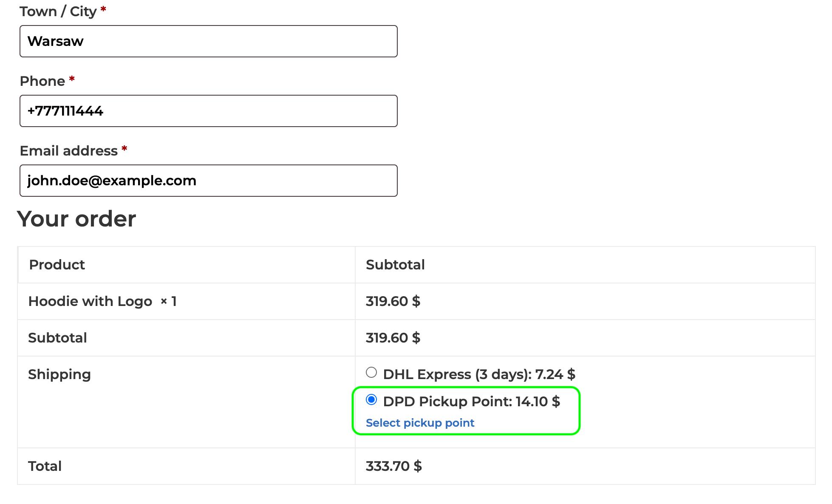832x504 pixels.
Task: Click the Hoodie with Logo product name
Action: click(90, 301)
